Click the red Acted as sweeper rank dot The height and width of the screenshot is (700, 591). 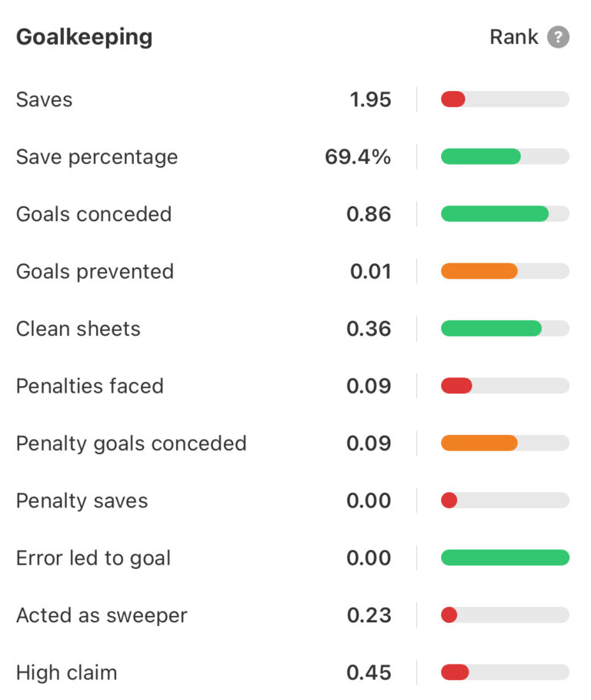click(449, 615)
